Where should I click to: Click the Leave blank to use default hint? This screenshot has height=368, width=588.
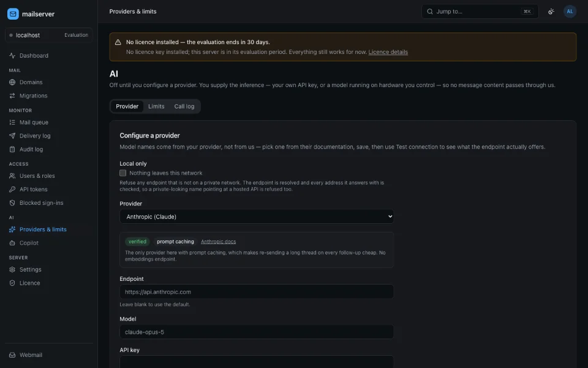pos(155,305)
